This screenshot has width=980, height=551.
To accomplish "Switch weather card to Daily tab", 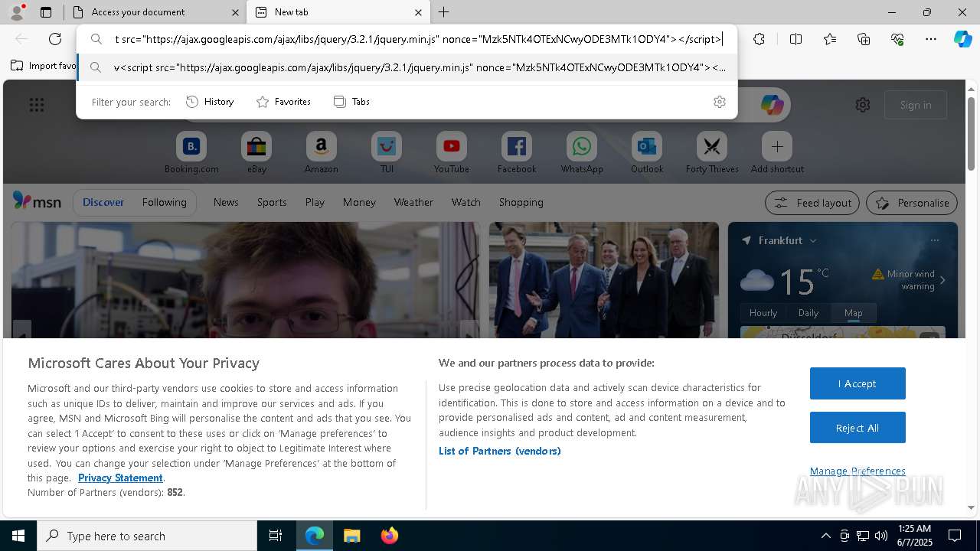I will [808, 312].
